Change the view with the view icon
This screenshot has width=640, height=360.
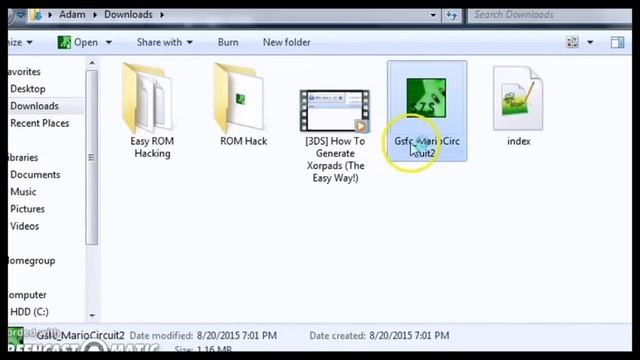572,42
